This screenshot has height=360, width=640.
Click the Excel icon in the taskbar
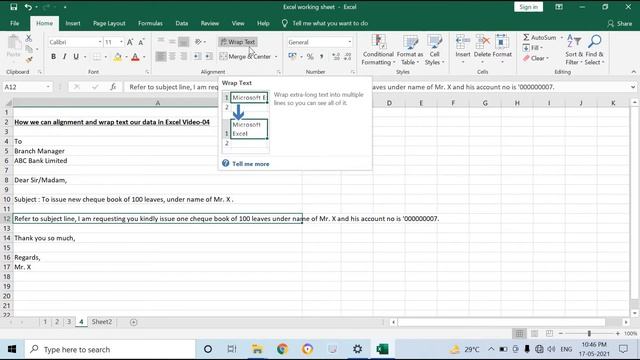pyautogui.click(x=382, y=349)
